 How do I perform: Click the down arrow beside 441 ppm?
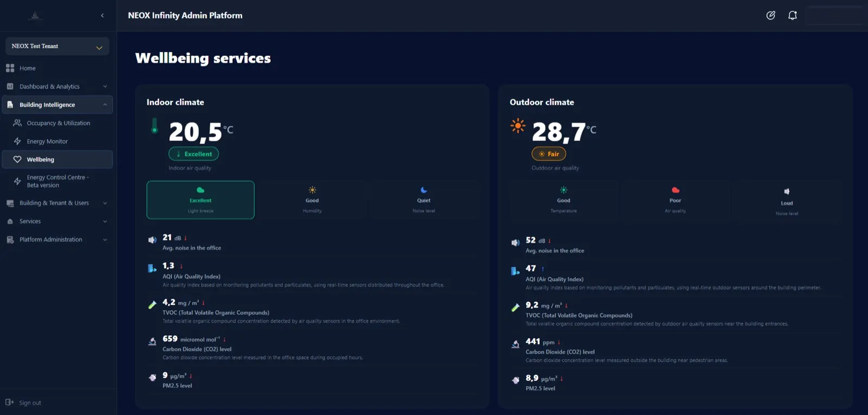(559, 342)
